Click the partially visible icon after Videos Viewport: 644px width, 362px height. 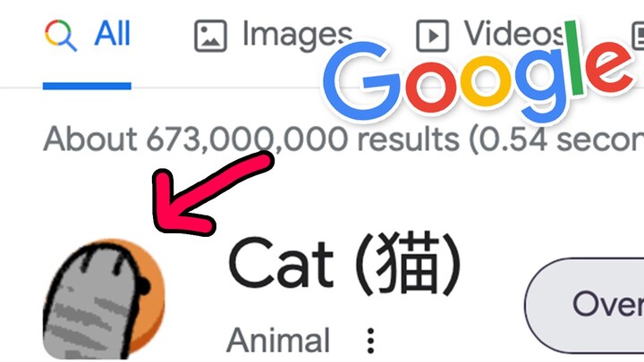[638, 36]
